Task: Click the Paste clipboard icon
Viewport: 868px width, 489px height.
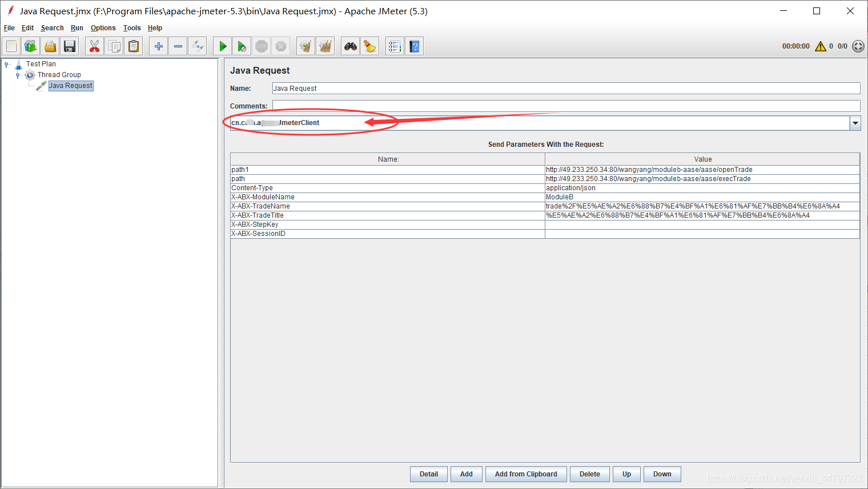Action: click(x=134, y=46)
